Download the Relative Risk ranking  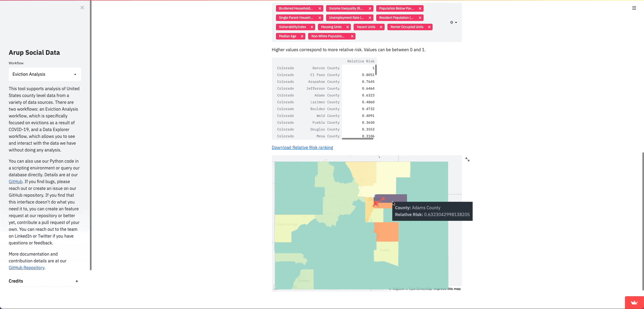302,147
